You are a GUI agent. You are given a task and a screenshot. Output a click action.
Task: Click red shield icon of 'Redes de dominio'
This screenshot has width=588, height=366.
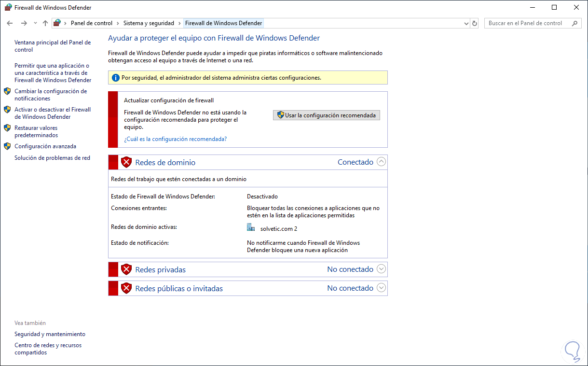pos(126,162)
